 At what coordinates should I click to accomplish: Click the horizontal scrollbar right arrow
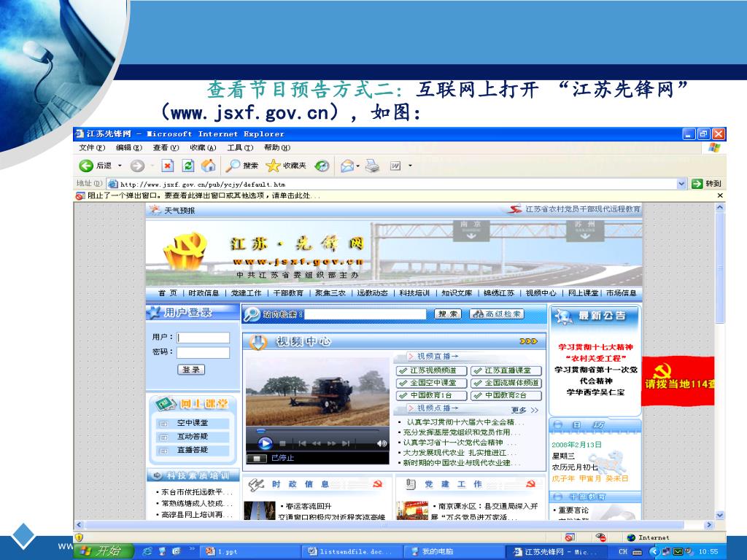[x=709, y=525]
